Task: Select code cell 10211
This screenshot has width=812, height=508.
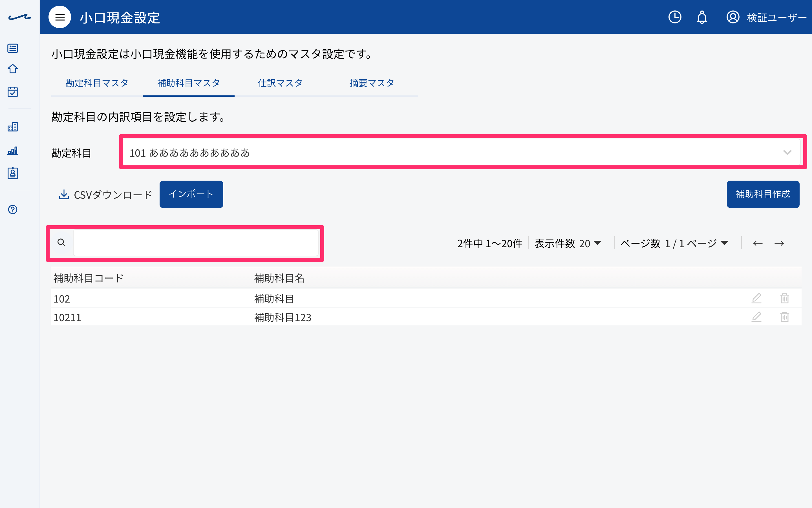Action: point(67,317)
